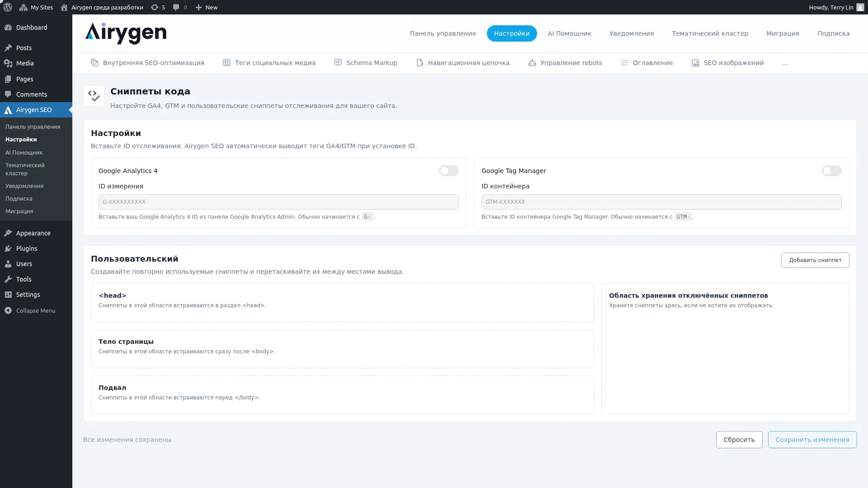This screenshot has width=868, height=488.
Task: Open Settings in sidebar
Action: pyautogui.click(x=36, y=295)
